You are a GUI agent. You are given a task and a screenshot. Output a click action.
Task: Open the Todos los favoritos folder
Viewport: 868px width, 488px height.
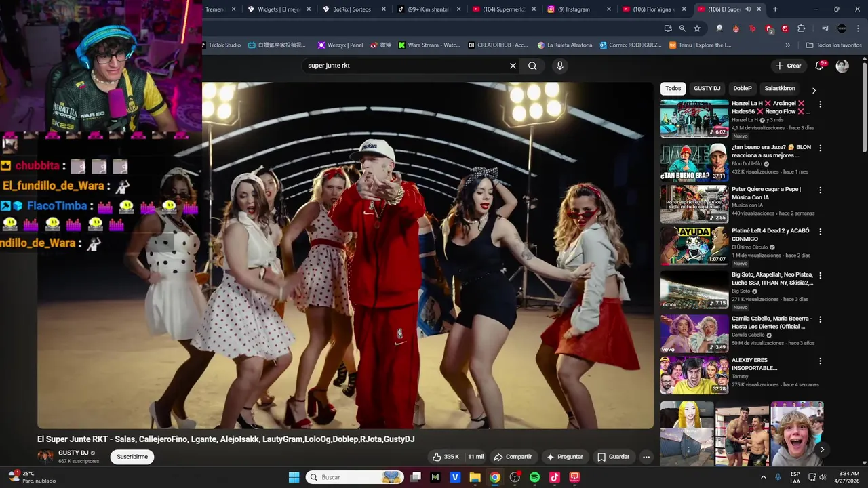point(833,45)
